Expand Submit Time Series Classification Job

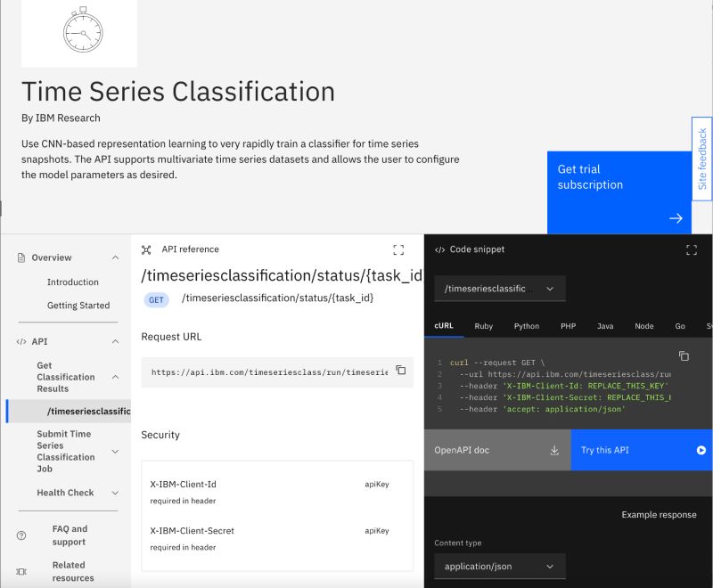coord(116,451)
